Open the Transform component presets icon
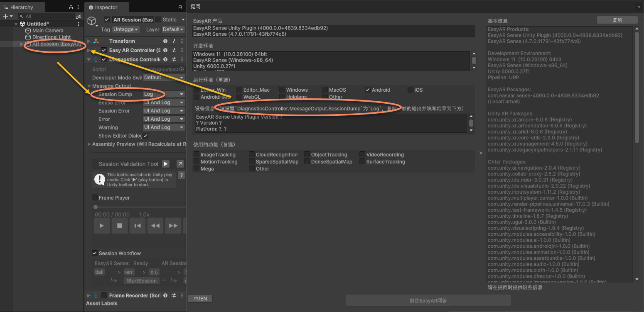The width and height of the screenshot is (644, 312). (173, 41)
